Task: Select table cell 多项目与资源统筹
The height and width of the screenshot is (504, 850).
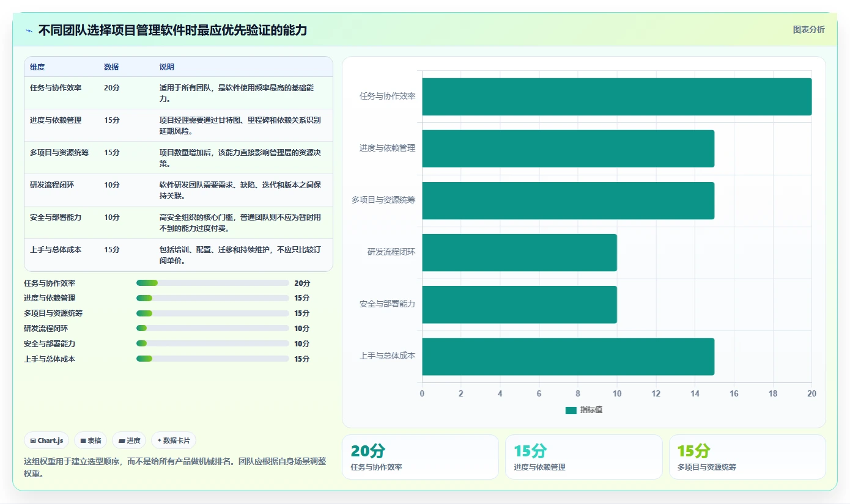Action: pyautogui.click(x=59, y=153)
